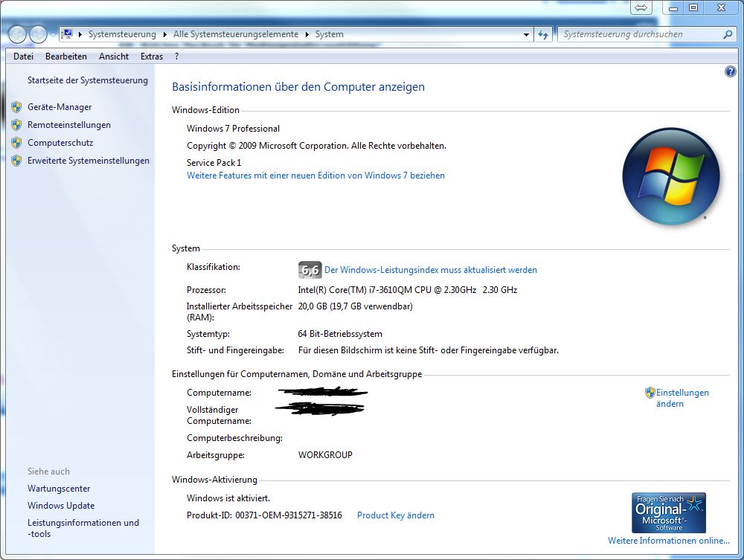Click shield icon beside Erweiterte Systemeinstellungen
The width and height of the screenshot is (744, 560).
click(16, 161)
